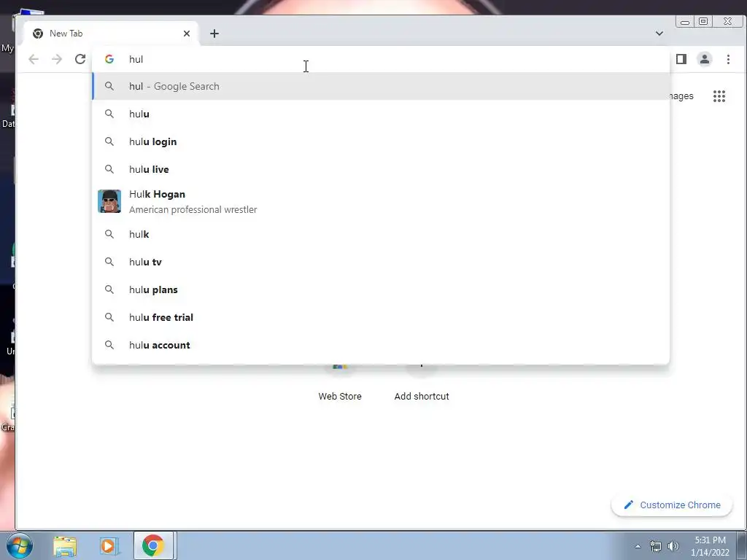The height and width of the screenshot is (560, 747).
Task: Select the Hulk Hogan suggestion
Action: tap(381, 201)
